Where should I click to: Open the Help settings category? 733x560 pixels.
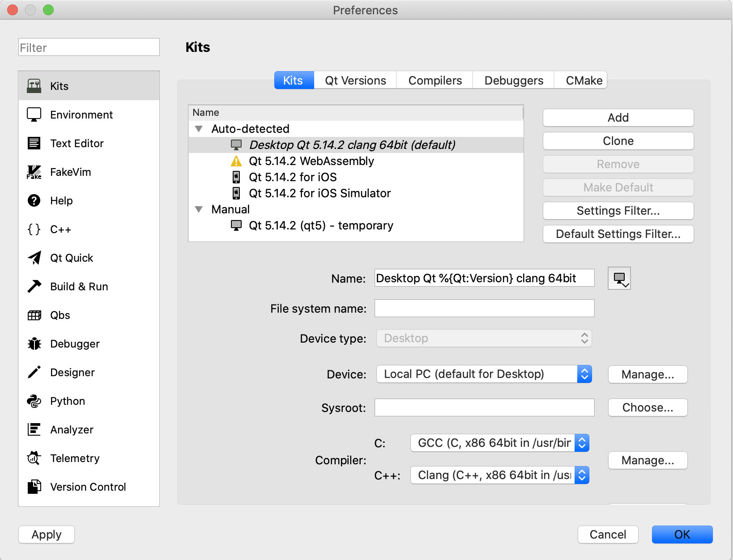[x=89, y=200]
